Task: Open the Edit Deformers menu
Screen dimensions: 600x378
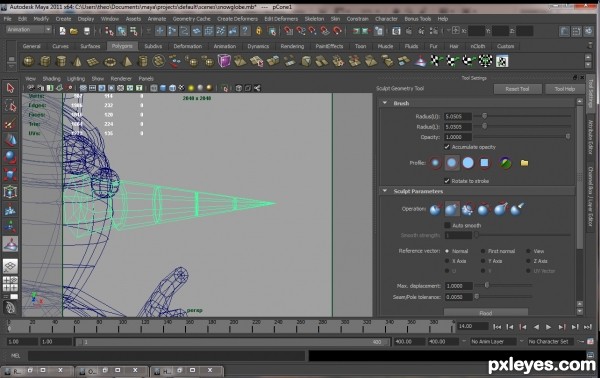Action: point(281,19)
